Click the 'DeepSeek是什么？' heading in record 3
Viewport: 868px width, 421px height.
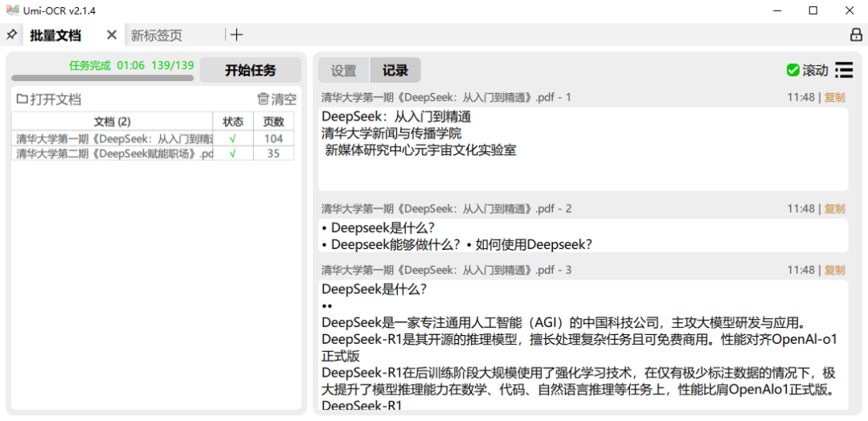(375, 288)
